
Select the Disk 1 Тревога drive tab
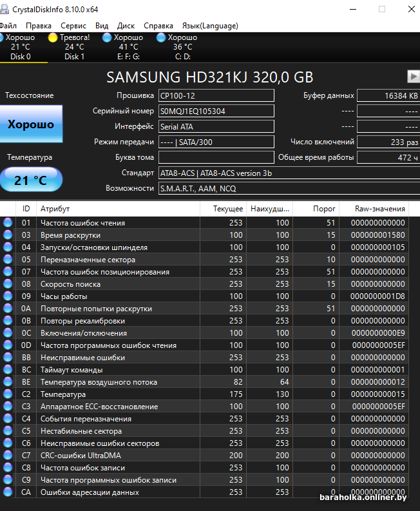click(x=74, y=47)
